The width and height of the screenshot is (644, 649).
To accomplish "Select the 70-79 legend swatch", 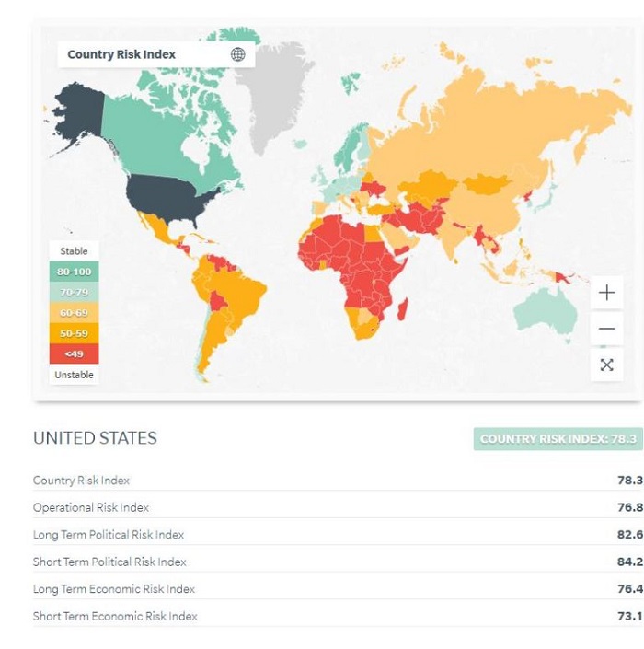I will 74,292.
